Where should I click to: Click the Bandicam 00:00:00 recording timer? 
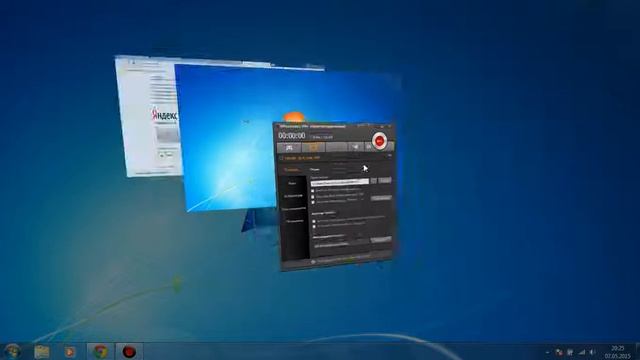click(292, 136)
